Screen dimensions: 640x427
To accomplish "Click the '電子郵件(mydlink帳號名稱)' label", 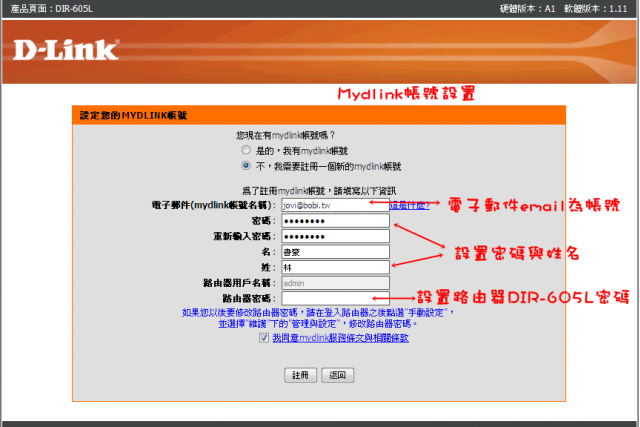I will pyautogui.click(x=213, y=205).
